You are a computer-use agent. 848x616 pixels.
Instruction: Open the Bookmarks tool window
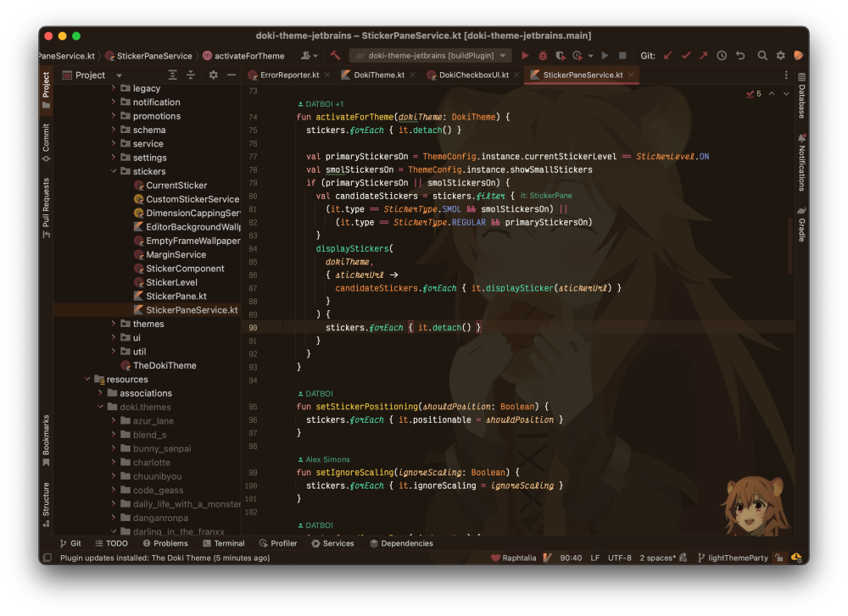[46, 441]
